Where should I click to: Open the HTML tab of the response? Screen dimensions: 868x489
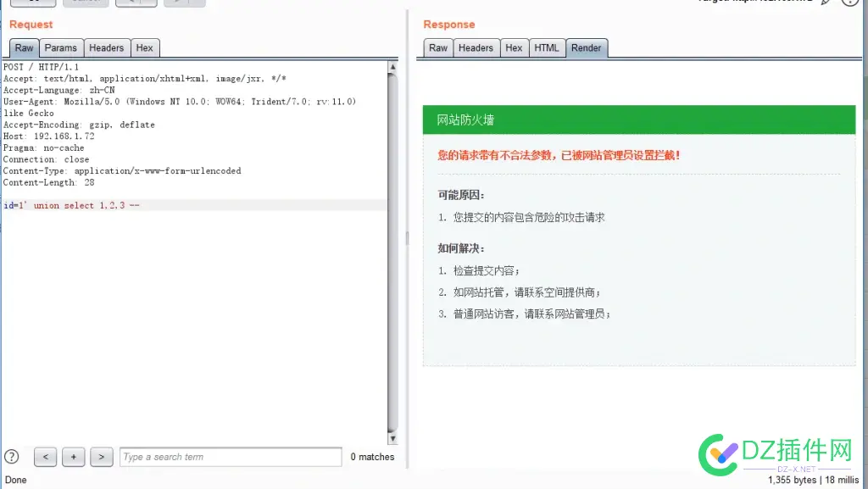pos(547,47)
